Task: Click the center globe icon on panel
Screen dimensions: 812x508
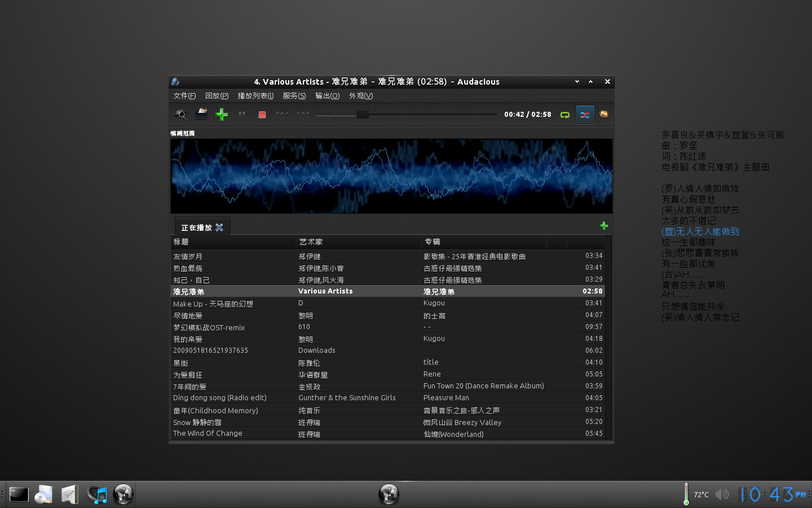Action: pos(389,494)
